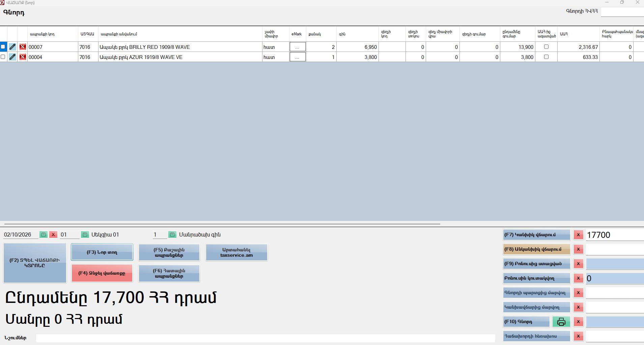Clear the bonus accumulation field with X
The width and height of the screenshot is (644, 345).
579,278
